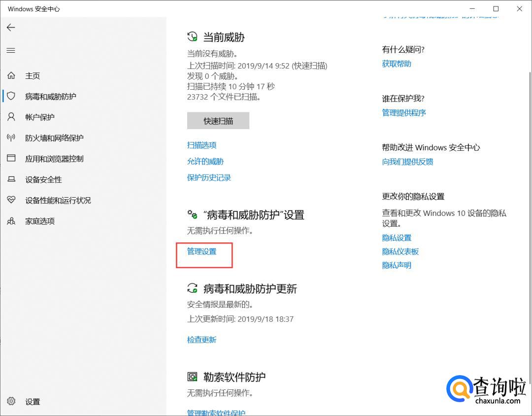Click the ransomware protection icon
Screen dimensions: 532x416
(193, 377)
